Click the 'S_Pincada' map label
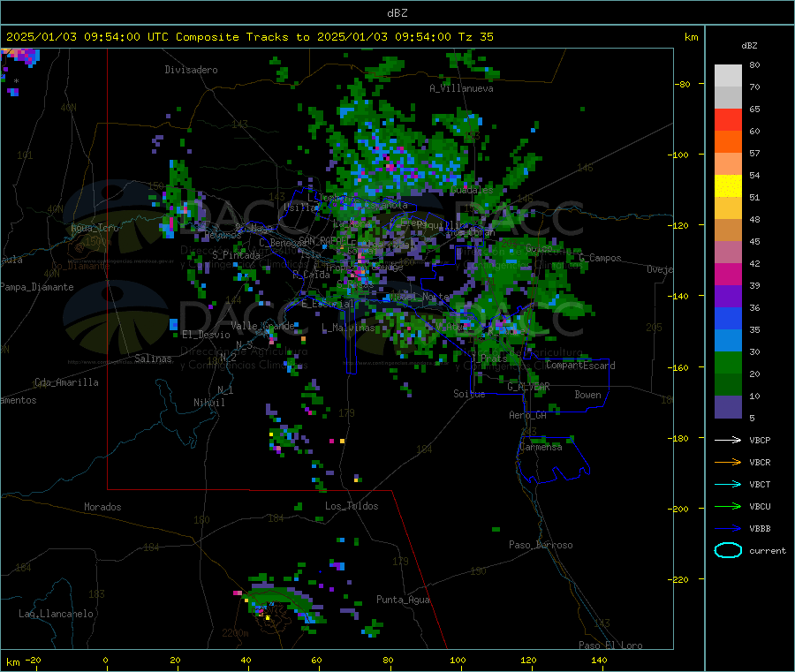795x672 pixels. [236, 255]
